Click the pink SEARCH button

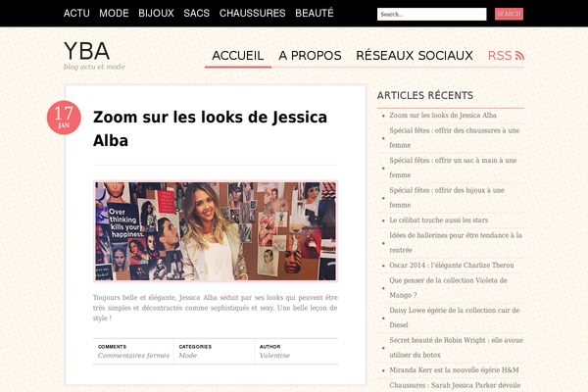coord(509,14)
